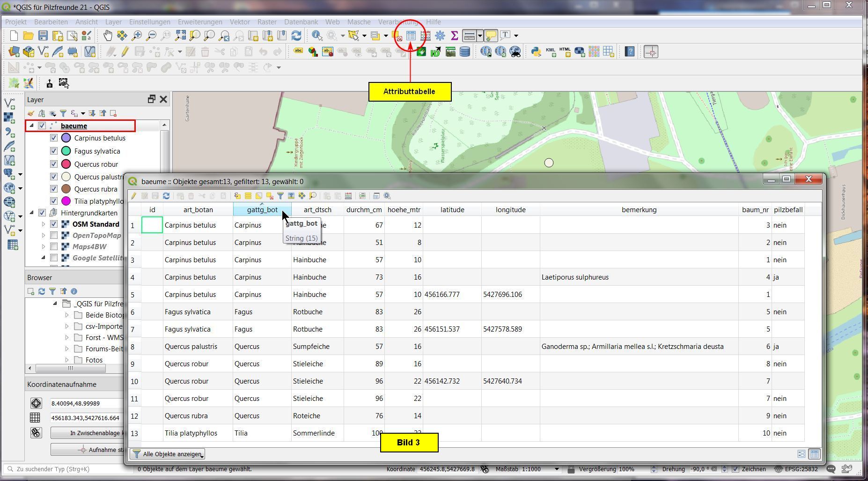Viewport: 868px width, 481px height.
Task: Open the Datenbank menu
Action: tap(301, 22)
